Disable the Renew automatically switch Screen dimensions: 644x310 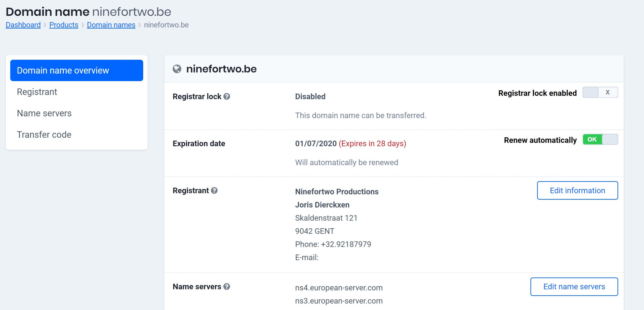(600, 139)
